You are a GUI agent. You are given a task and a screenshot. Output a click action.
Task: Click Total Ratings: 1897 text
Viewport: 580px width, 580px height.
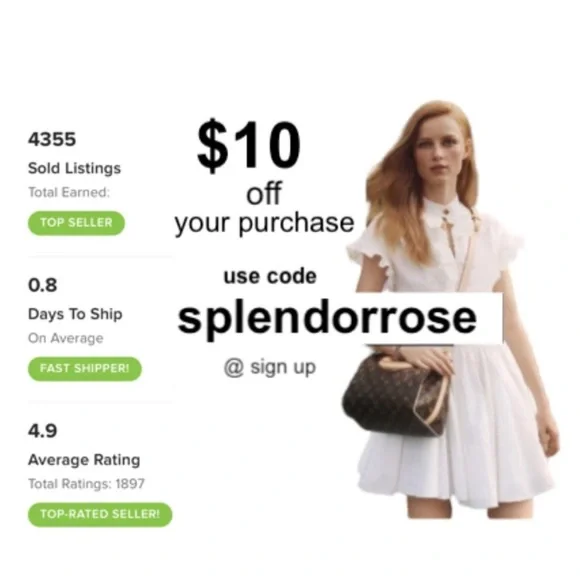(86, 484)
